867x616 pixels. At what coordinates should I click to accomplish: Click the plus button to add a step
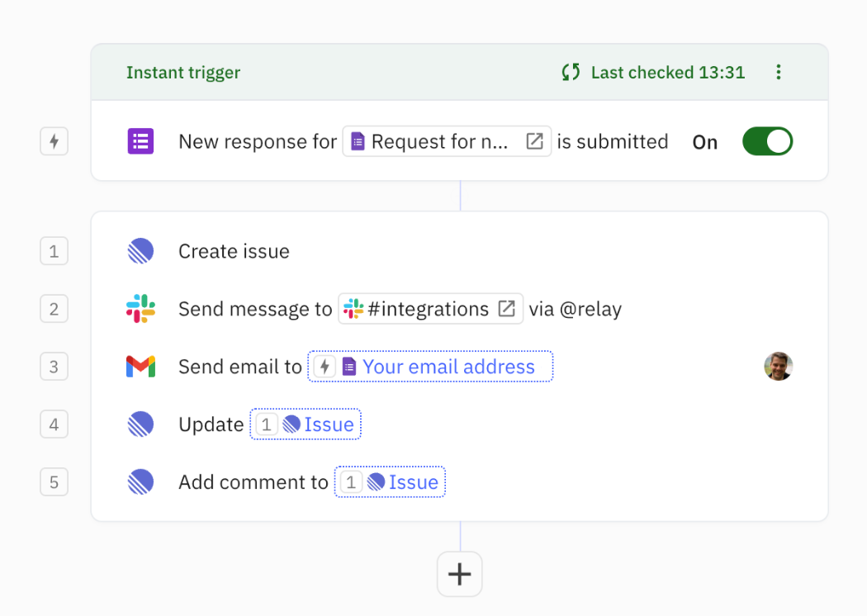459,574
